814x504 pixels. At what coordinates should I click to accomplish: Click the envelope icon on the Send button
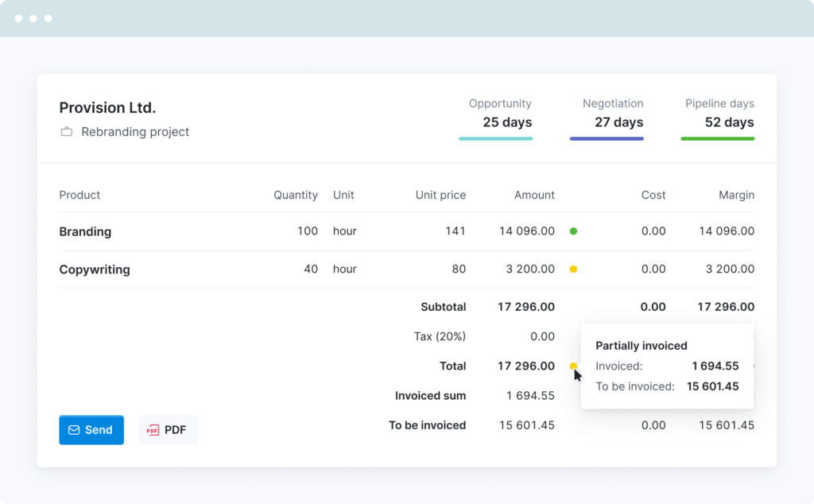click(75, 429)
